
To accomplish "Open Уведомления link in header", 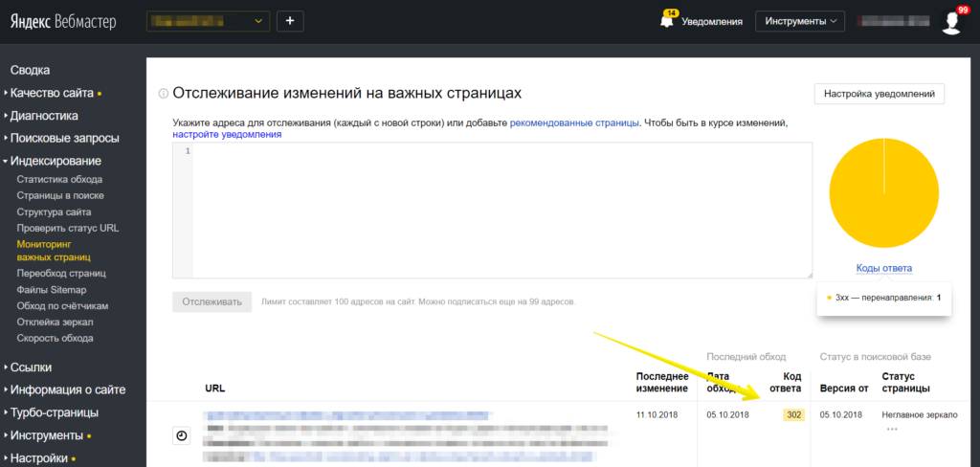I will pyautogui.click(x=712, y=21).
